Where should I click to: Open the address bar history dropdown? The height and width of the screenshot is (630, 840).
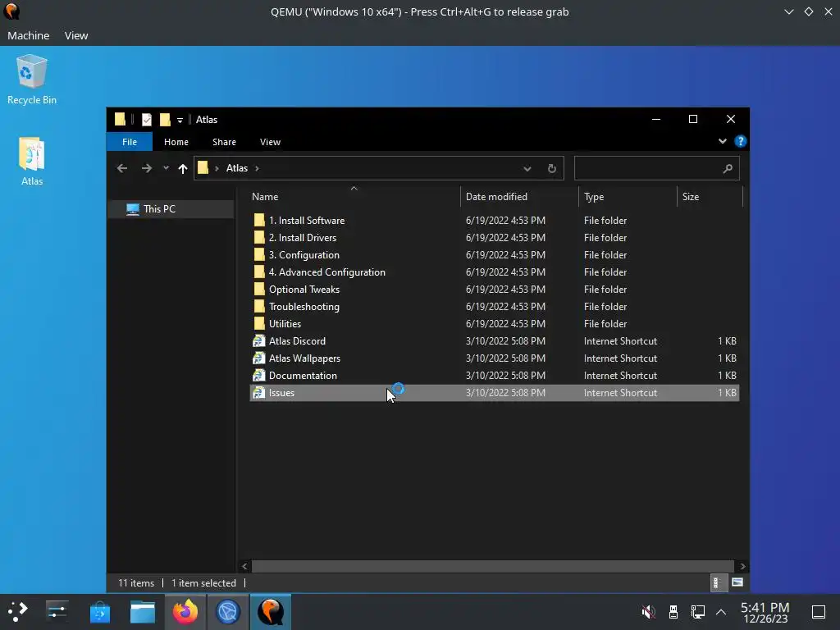pyautogui.click(x=527, y=168)
